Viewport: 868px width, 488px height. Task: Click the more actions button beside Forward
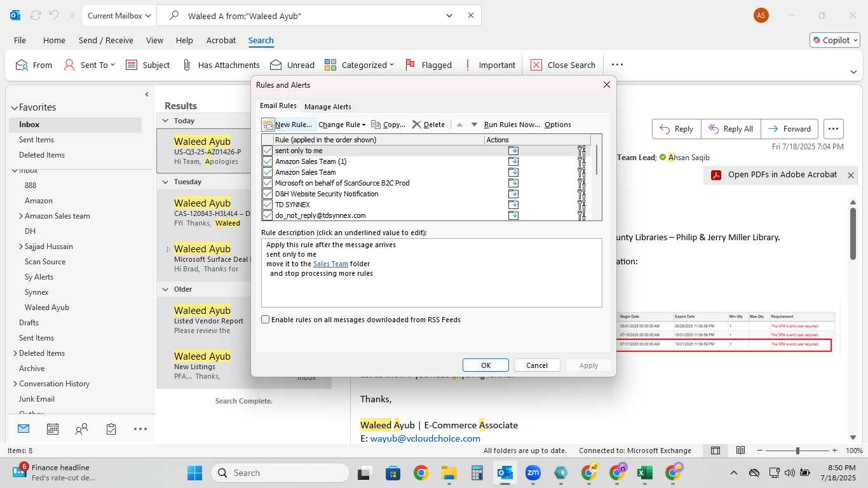pyautogui.click(x=834, y=128)
